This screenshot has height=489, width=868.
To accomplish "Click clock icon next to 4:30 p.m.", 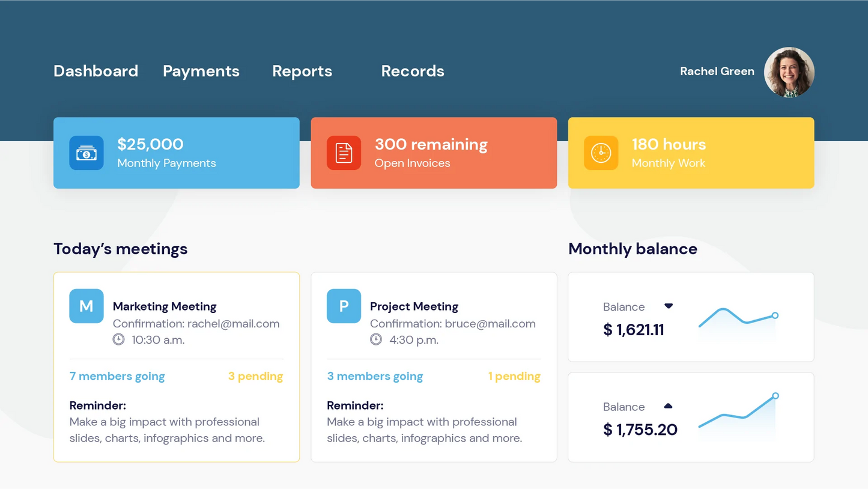I will coord(376,339).
